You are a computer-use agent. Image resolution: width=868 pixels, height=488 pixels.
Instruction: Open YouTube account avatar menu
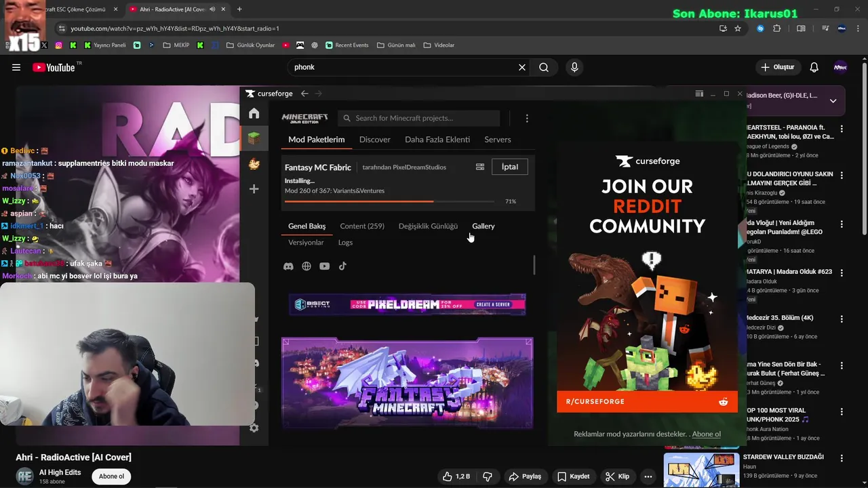pyautogui.click(x=840, y=67)
